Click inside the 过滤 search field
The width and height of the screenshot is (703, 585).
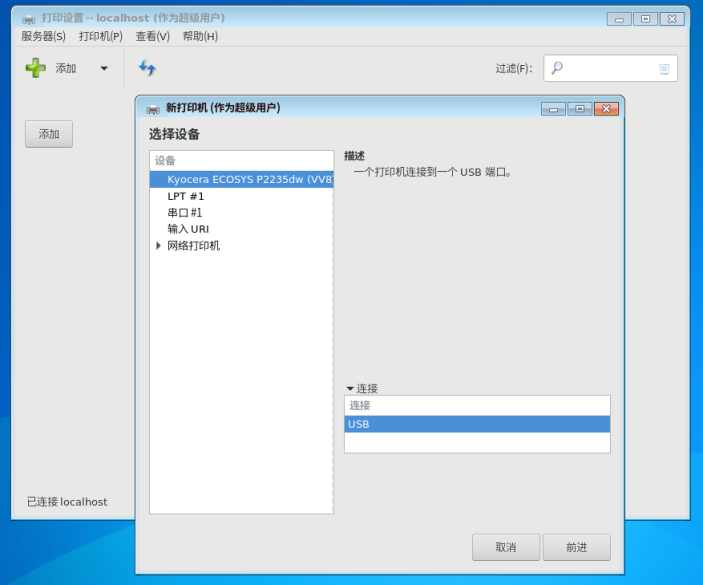(x=610, y=68)
